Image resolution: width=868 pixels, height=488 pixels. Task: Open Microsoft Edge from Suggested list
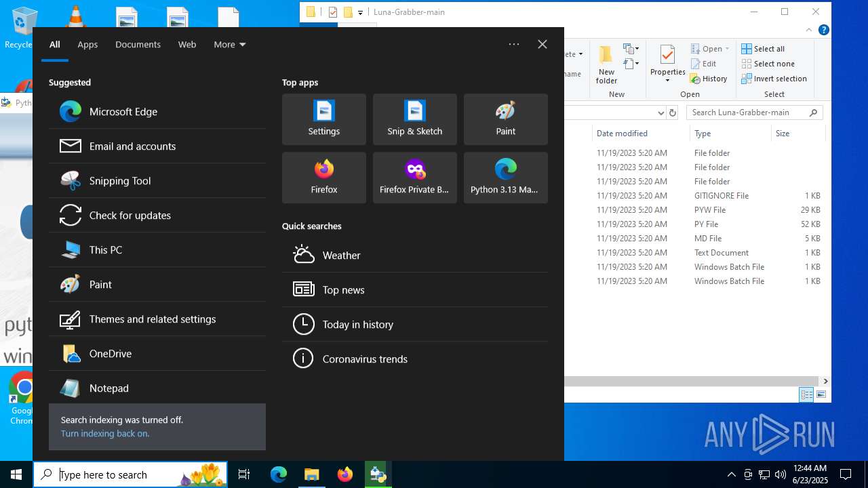click(157, 112)
